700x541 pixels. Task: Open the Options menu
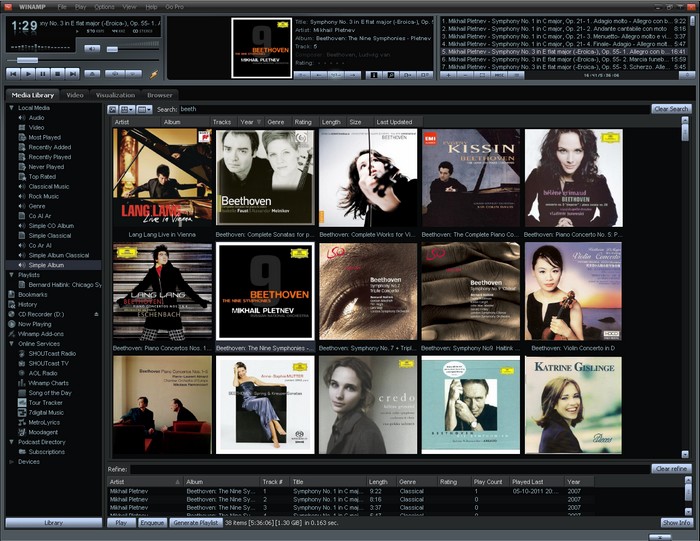(x=104, y=7)
